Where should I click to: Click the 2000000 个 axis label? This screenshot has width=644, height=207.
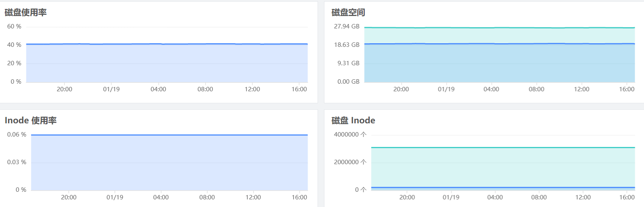pos(350,162)
